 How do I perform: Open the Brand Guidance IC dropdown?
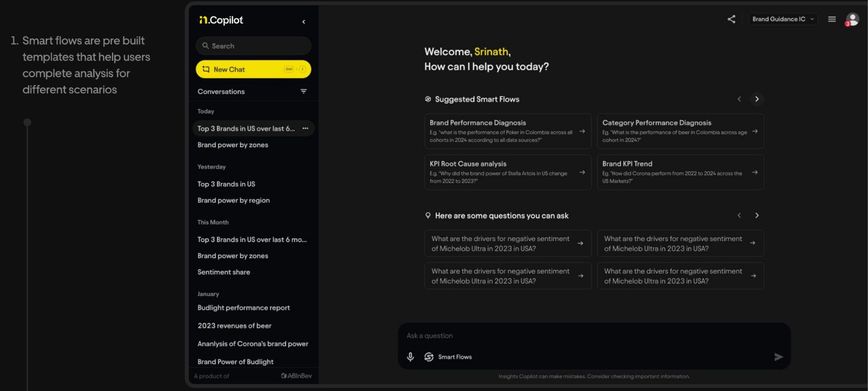coord(783,19)
